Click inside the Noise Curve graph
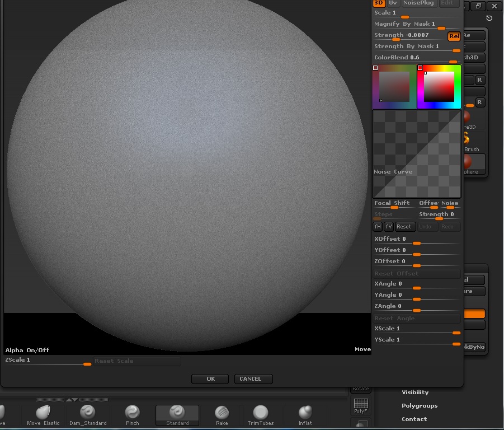 click(417, 154)
